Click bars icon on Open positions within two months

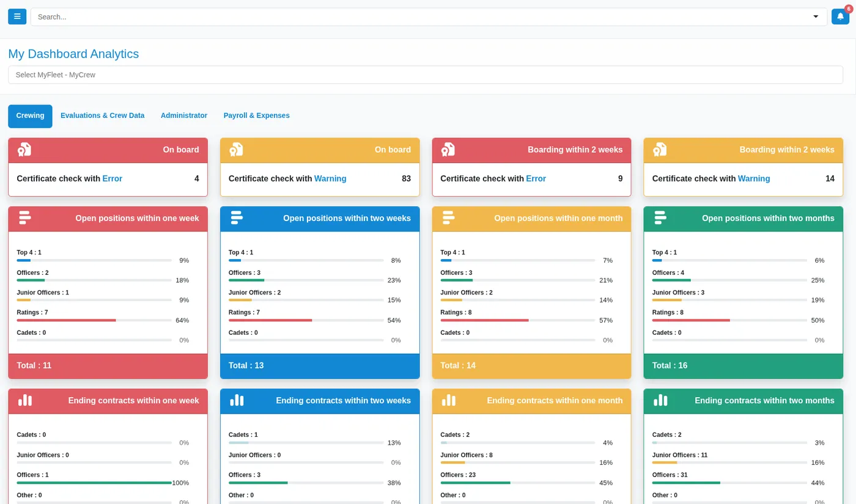tap(660, 217)
